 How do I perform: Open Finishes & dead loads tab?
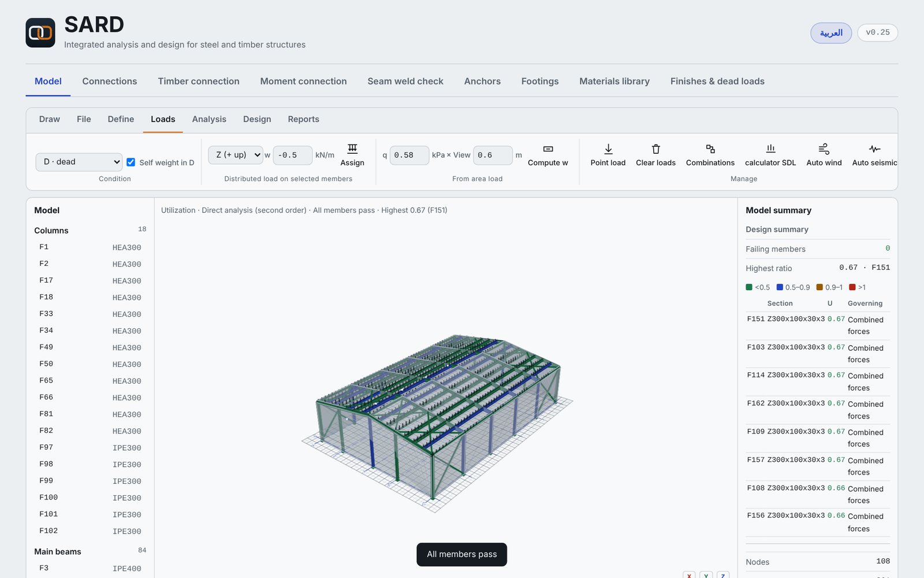coord(717,81)
